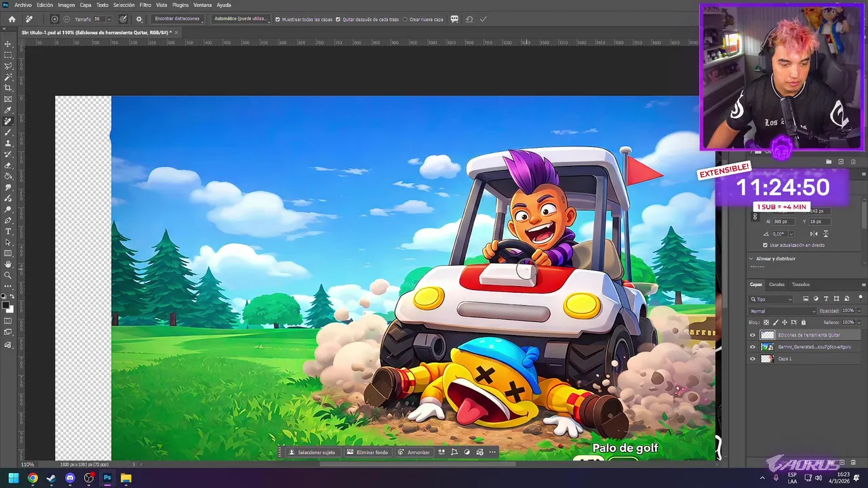This screenshot has height=488, width=868.
Task: Click 'Armonizar' button
Action: (x=414, y=452)
